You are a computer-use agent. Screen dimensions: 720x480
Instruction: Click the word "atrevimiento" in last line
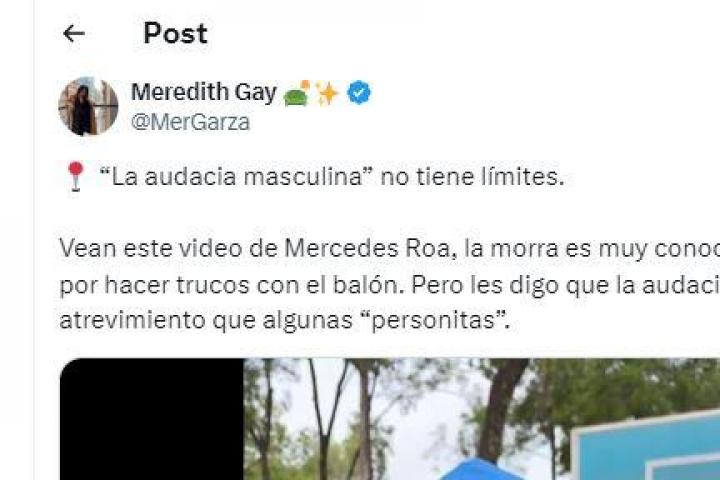(132, 320)
